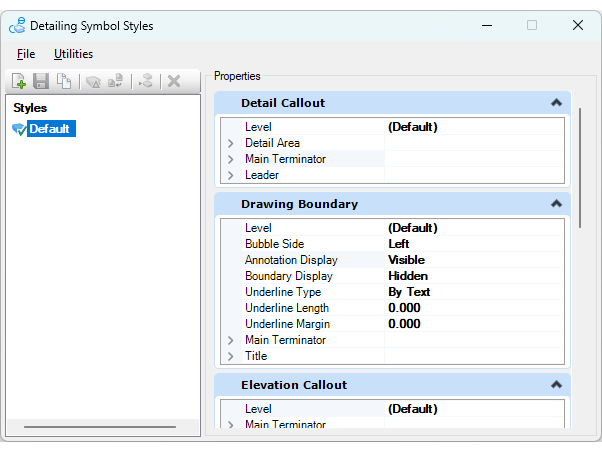Click the Reset Style icon
Viewport: 602px width, 452px height.
[93, 81]
